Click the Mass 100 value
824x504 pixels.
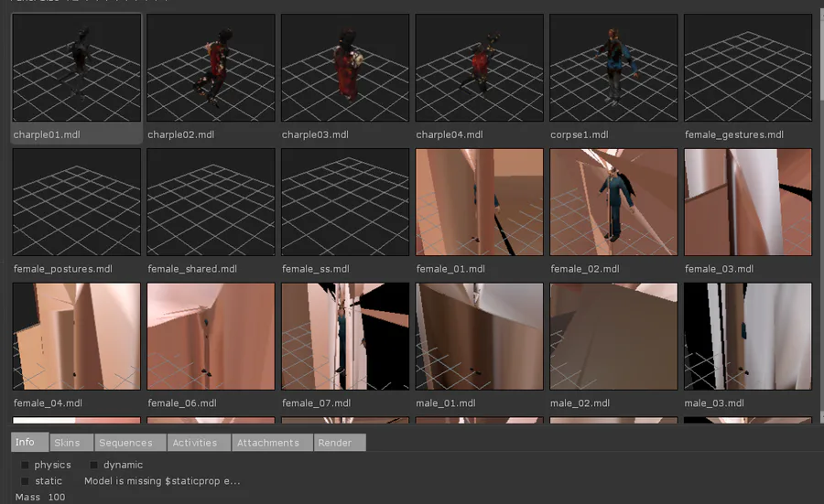pyautogui.click(x=56, y=498)
